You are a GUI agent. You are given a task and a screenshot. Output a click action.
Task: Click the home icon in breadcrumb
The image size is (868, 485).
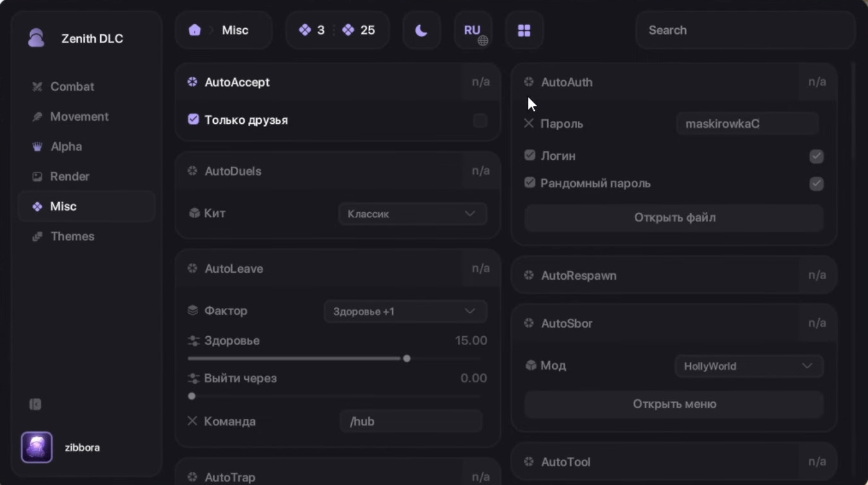coord(195,30)
